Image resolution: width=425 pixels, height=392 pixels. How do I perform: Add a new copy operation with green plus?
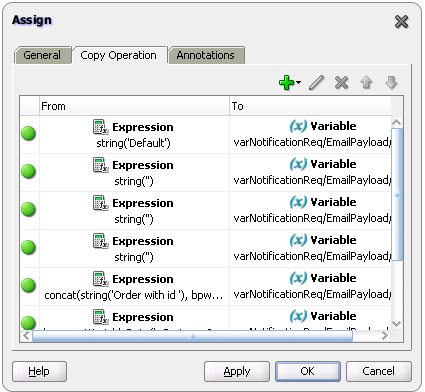(287, 82)
